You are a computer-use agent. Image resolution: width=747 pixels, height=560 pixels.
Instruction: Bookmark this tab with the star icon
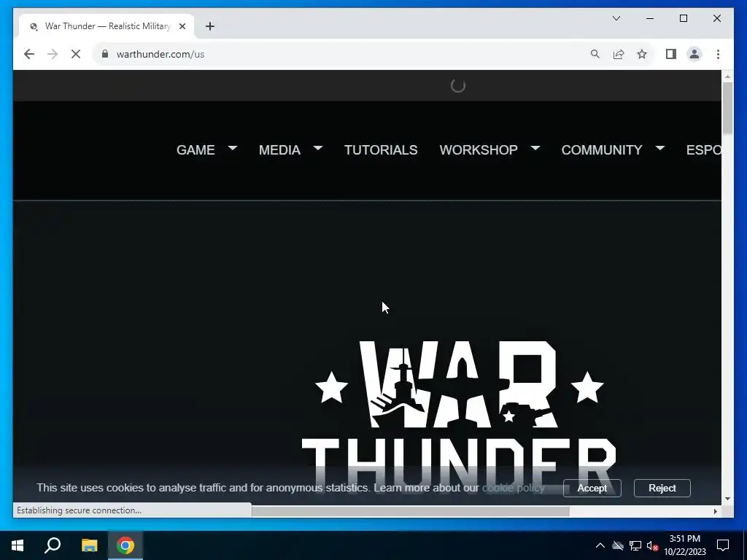[x=642, y=54]
